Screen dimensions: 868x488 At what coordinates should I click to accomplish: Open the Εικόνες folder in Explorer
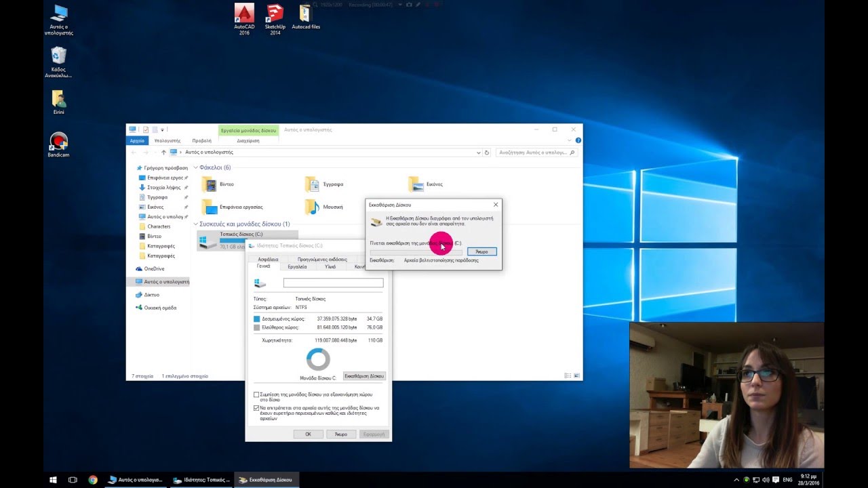(x=426, y=184)
